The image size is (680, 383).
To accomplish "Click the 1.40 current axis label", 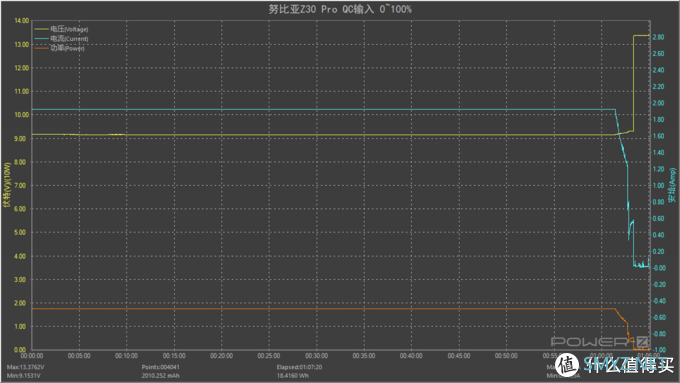I will pyautogui.click(x=658, y=153).
